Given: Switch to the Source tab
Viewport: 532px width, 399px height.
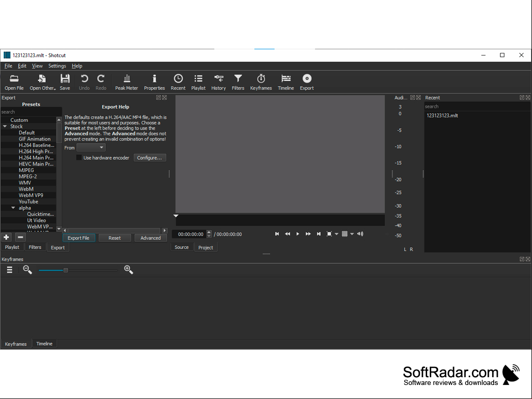Looking at the screenshot, I should pos(182,247).
